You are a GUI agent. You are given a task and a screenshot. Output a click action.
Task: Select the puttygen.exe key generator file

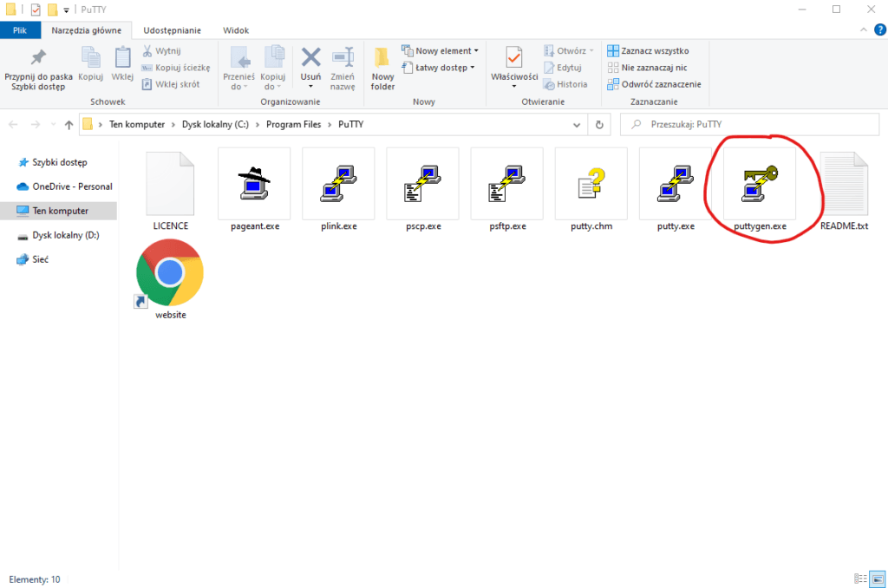[x=760, y=190]
